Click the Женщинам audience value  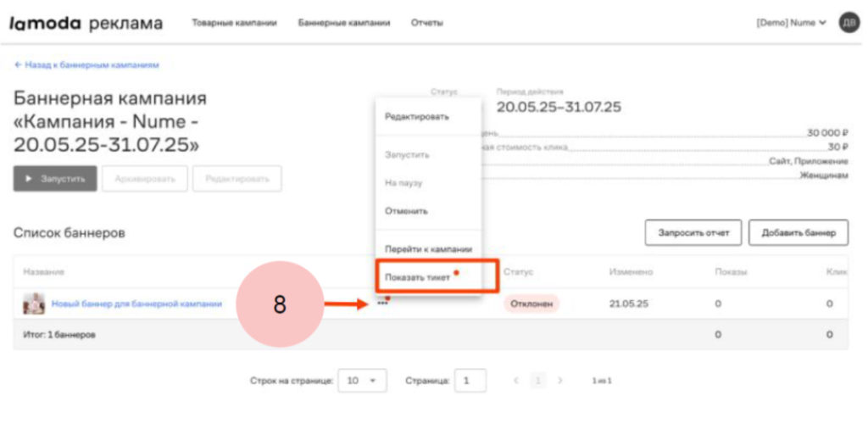(x=824, y=176)
